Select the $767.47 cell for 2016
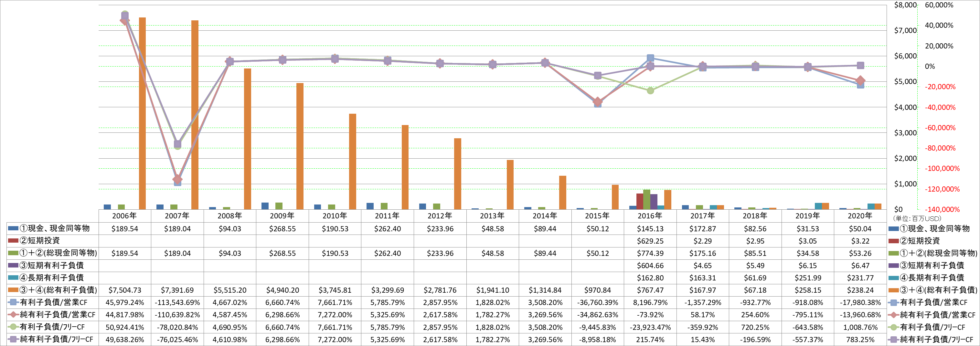This screenshot has width=980, height=346. [650, 290]
